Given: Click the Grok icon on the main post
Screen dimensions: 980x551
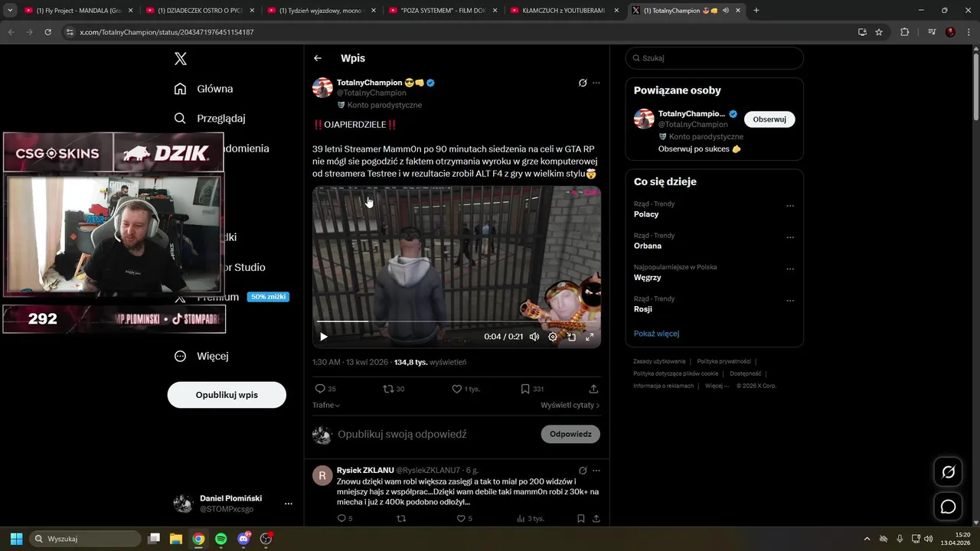Looking at the screenshot, I should (583, 83).
